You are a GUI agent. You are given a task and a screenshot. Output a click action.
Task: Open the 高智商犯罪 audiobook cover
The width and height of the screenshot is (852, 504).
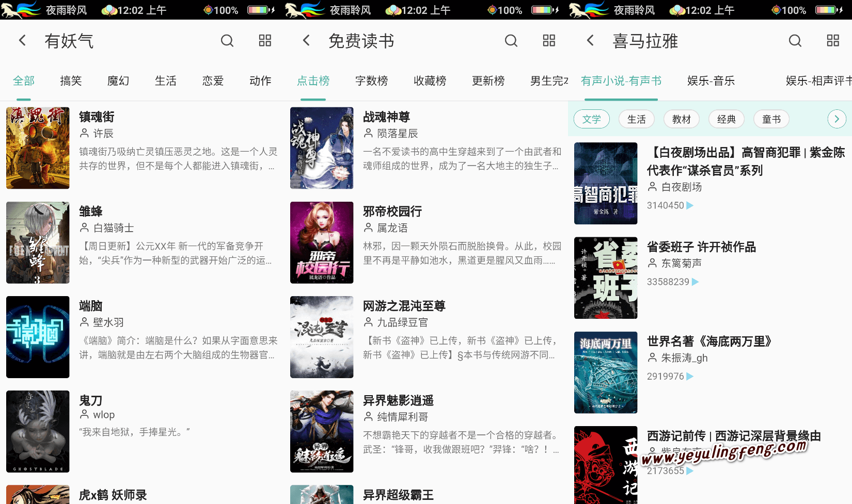coord(606,183)
